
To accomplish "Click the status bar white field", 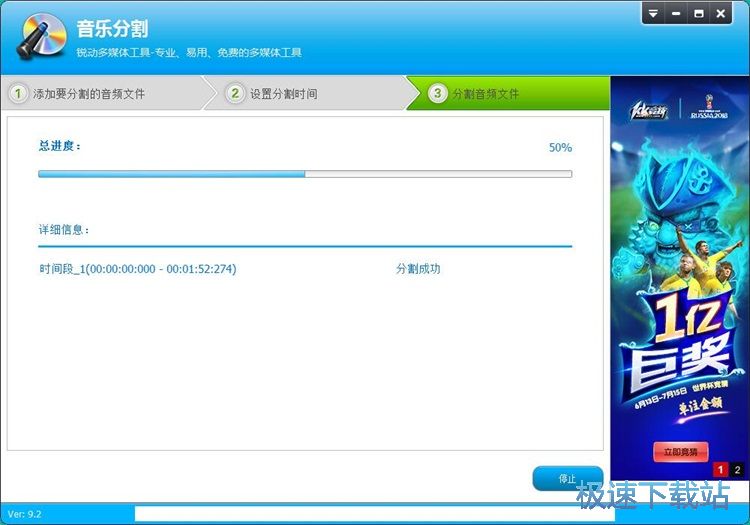I will [x=375, y=514].
